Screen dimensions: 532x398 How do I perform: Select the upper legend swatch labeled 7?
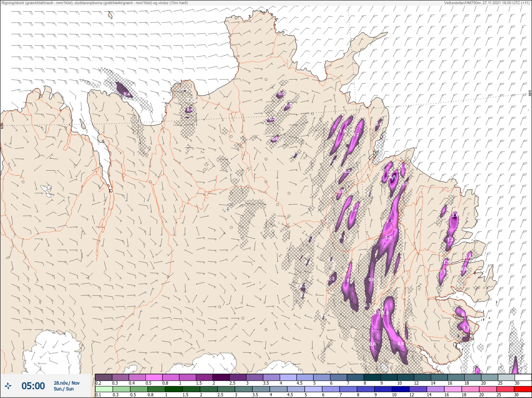pos(356,377)
